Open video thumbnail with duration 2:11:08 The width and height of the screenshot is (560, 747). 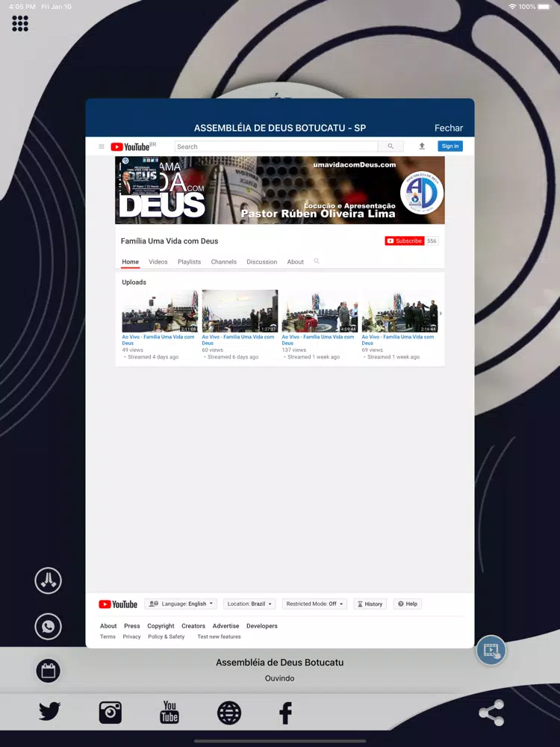160,311
